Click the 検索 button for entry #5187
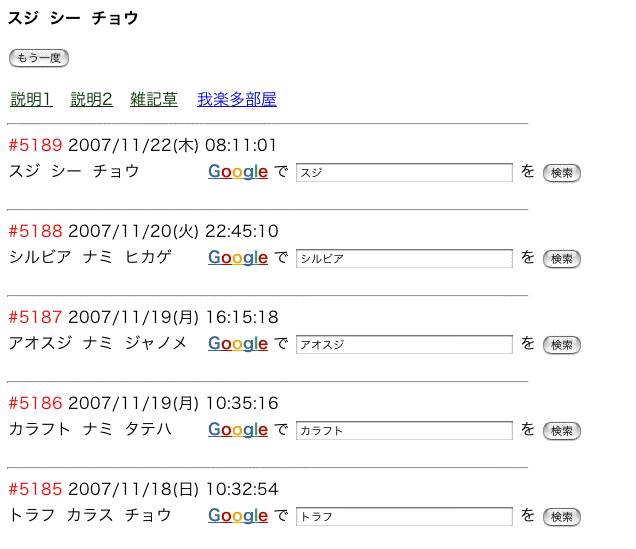 click(x=562, y=345)
